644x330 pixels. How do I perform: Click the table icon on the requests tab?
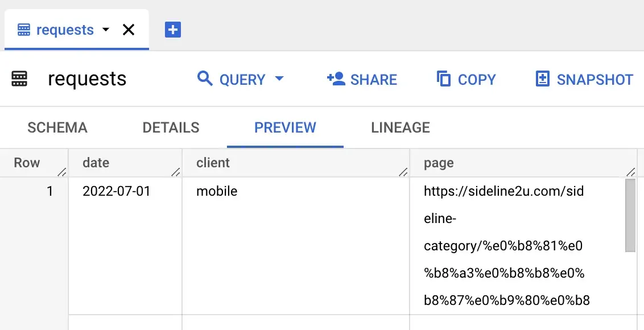click(23, 29)
